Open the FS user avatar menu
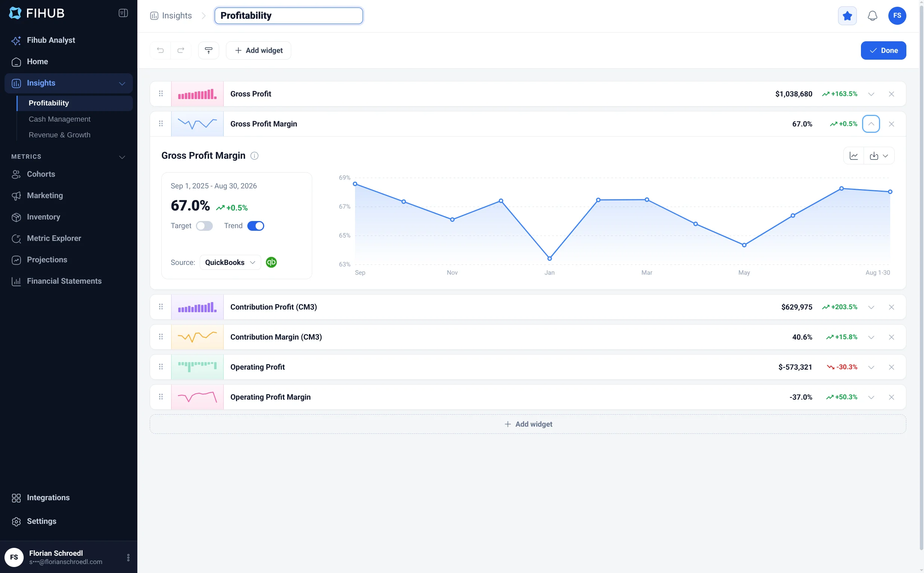Screen dimensions: 924x573 897,15
